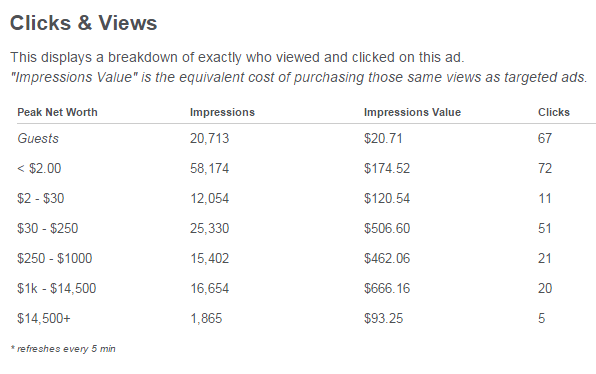Click the Impressions Value column header

[x=412, y=112]
